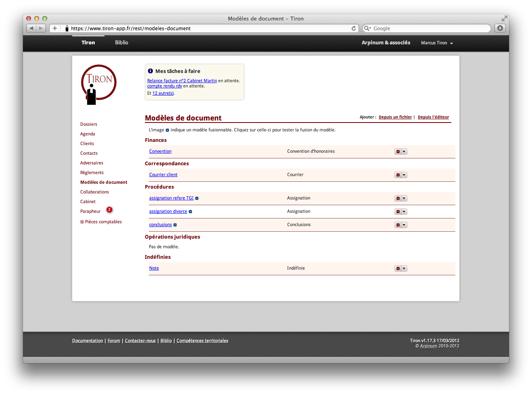
Task: Show the 12 autre(s) tasks link
Action: coord(163,93)
